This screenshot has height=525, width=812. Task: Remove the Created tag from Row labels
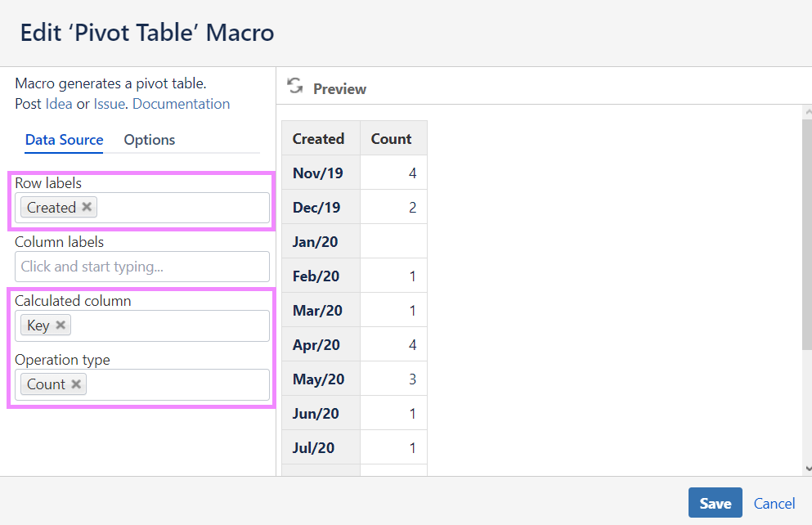click(87, 207)
